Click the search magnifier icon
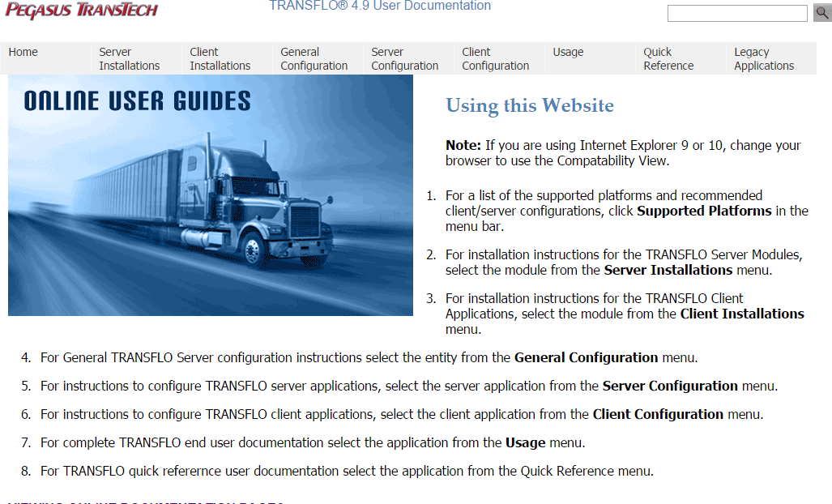 coord(821,13)
